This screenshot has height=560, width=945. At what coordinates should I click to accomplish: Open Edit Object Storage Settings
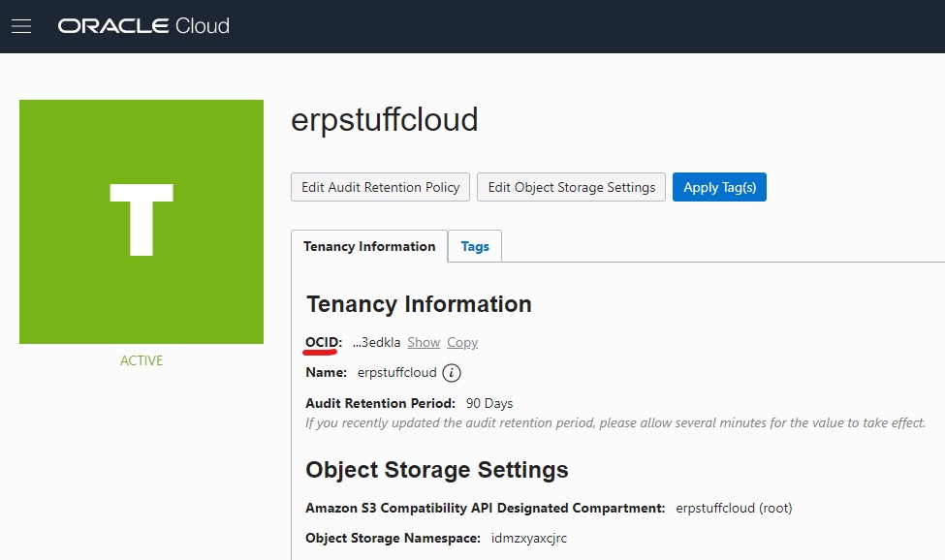point(571,187)
